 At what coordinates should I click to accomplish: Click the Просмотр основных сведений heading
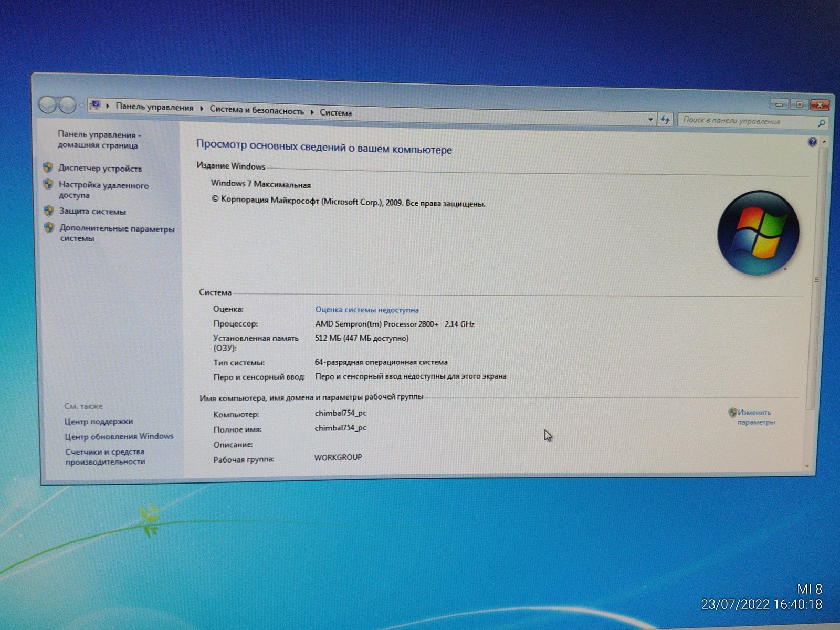pos(324,147)
